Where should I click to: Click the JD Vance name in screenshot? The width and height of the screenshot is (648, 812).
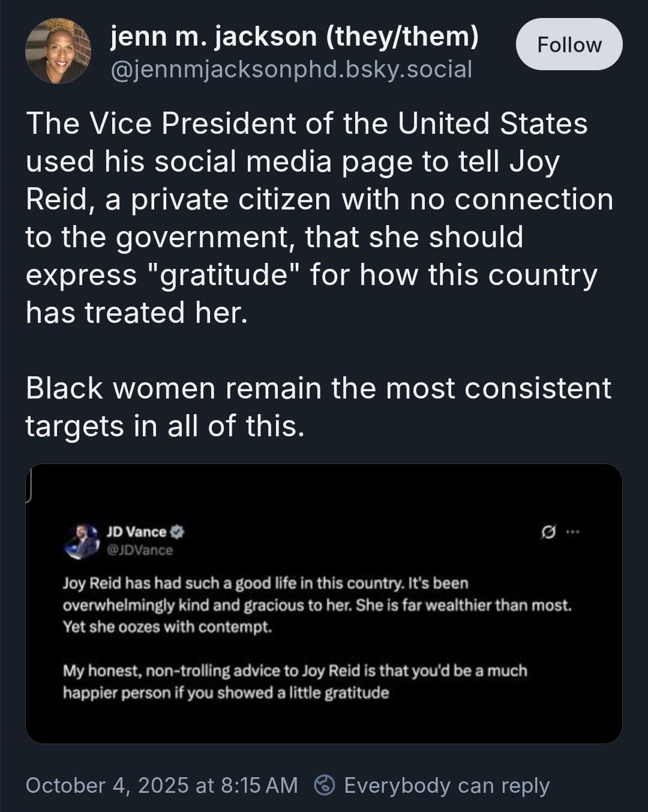pos(136,532)
